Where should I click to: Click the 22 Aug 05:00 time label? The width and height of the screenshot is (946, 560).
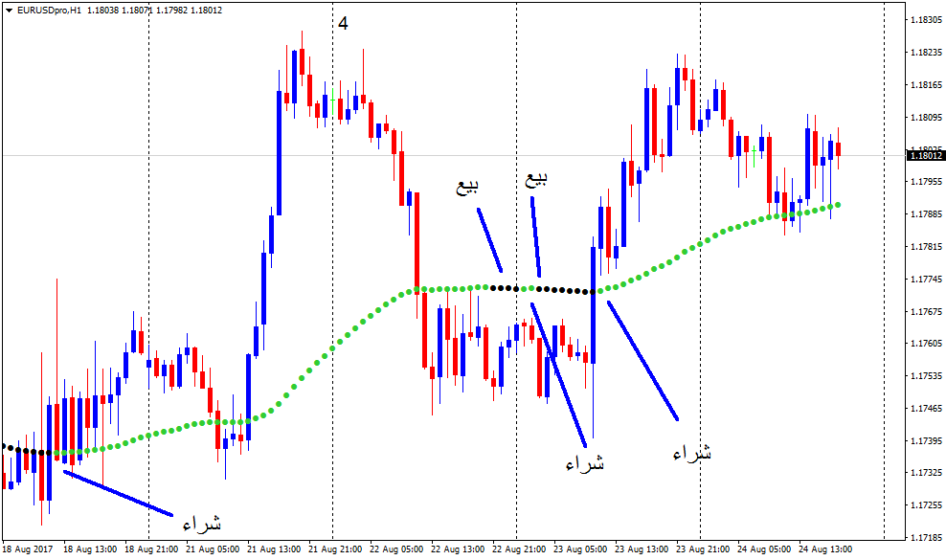pos(396,549)
